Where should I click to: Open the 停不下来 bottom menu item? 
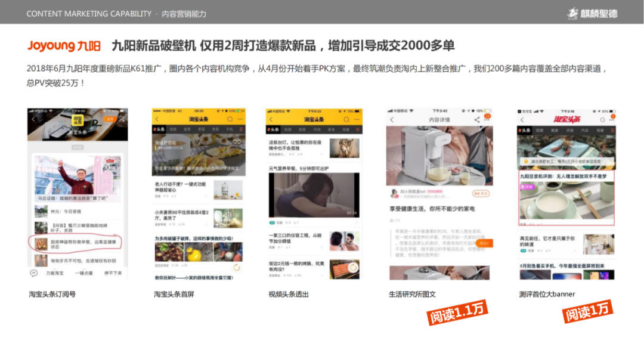click(113, 273)
